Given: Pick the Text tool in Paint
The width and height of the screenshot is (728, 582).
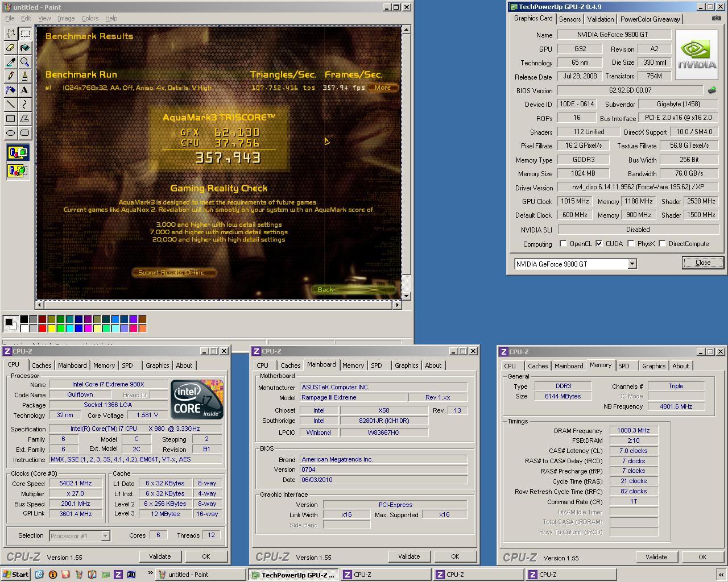Looking at the screenshot, I should 24,90.
